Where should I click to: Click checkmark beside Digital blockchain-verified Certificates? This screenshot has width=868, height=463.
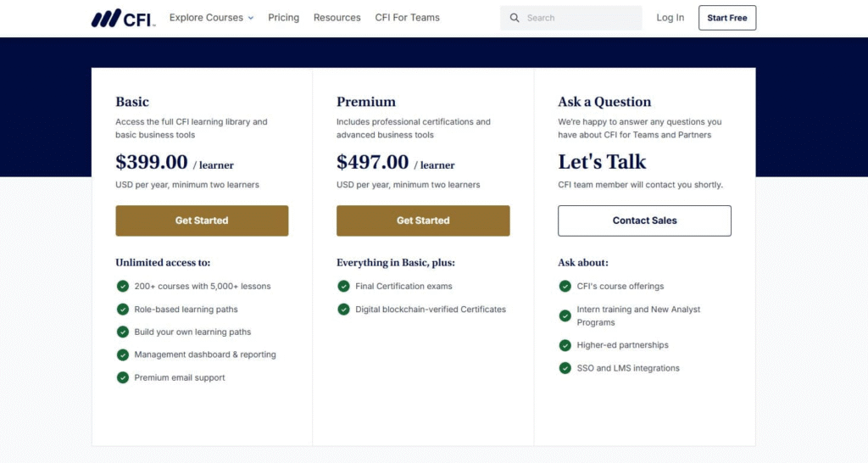click(343, 309)
